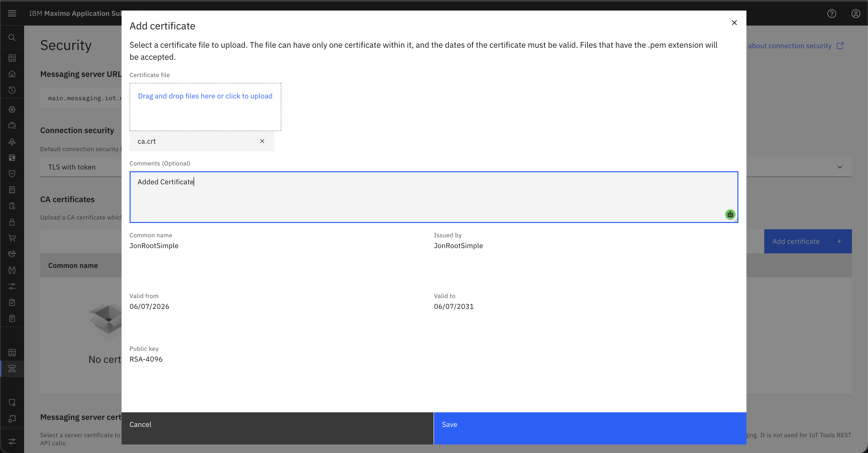The width and height of the screenshot is (868, 453).
Task: Click the external link icon beside connection security
Action: [x=840, y=46]
